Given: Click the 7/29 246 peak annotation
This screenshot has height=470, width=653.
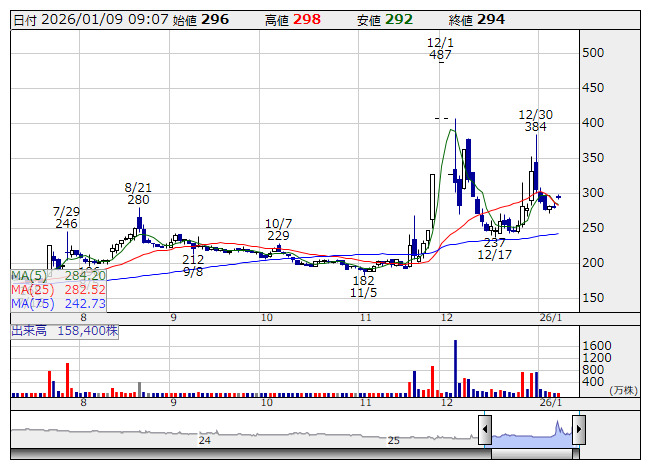Looking at the screenshot, I should [66, 217].
